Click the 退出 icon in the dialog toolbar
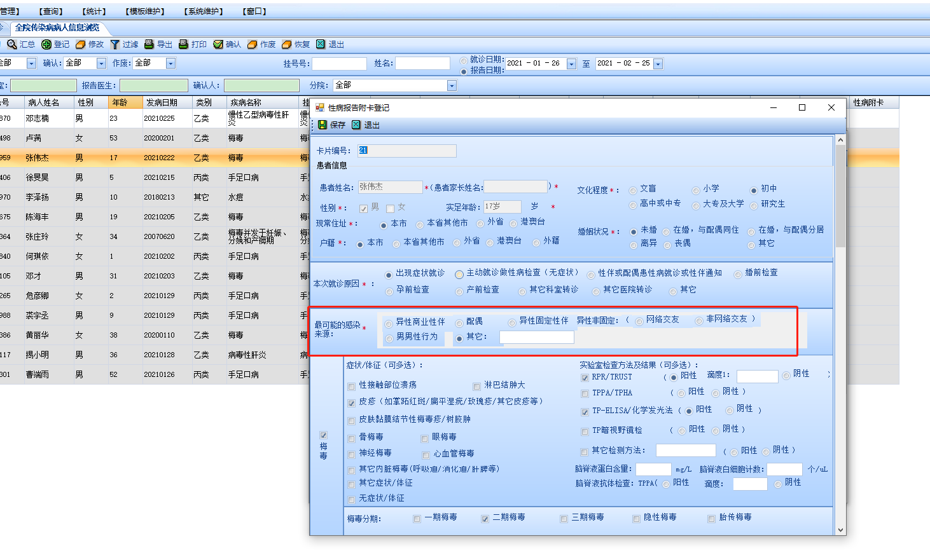 pyautogui.click(x=357, y=125)
